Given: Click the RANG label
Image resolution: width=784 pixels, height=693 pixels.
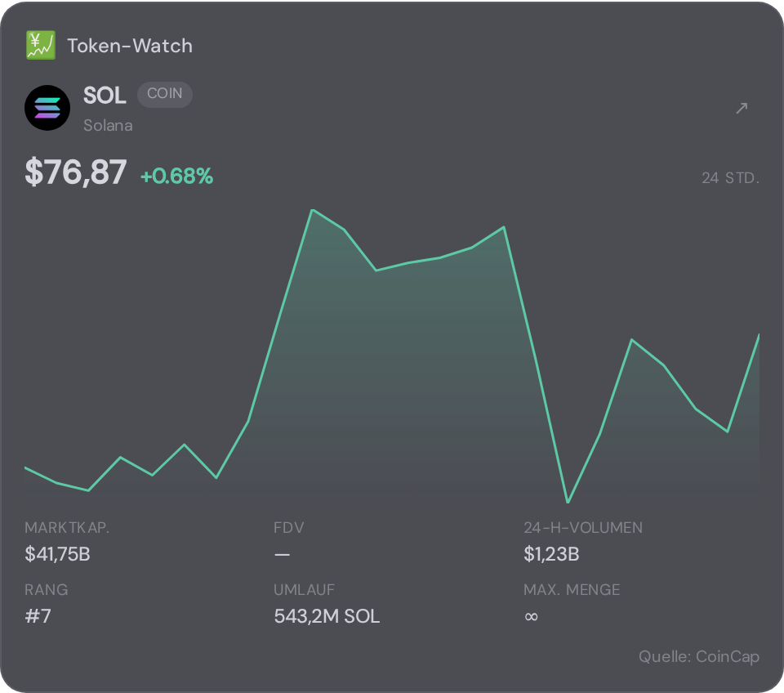Looking at the screenshot, I should pyautogui.click(x=46, y=589).
